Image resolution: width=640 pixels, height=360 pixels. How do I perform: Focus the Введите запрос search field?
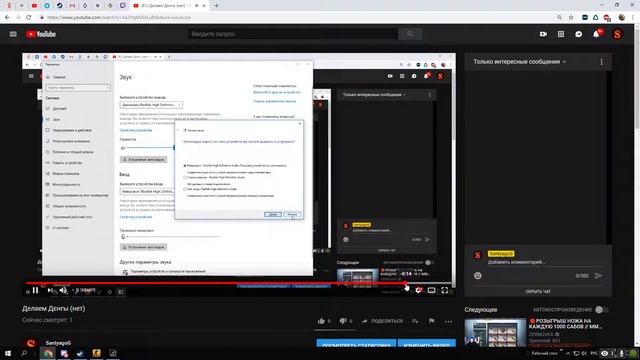[293, 34]
